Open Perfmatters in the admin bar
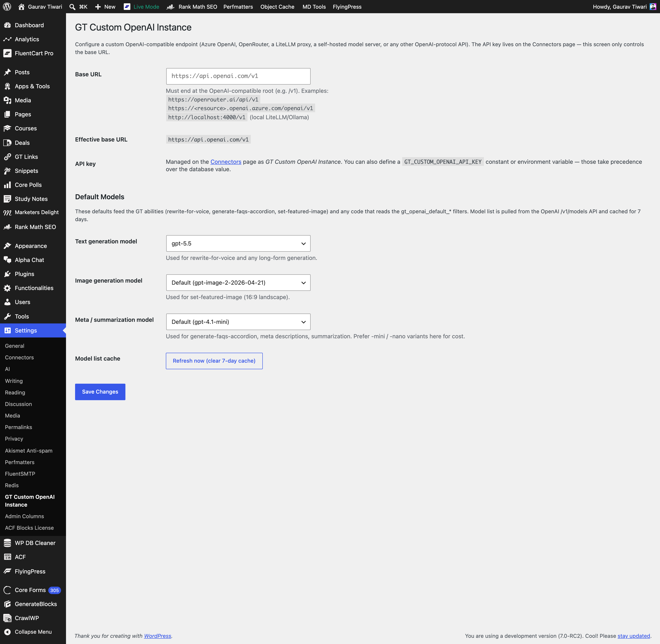The height and width of the screenshot is (644, 660). [x=238, y=7]
